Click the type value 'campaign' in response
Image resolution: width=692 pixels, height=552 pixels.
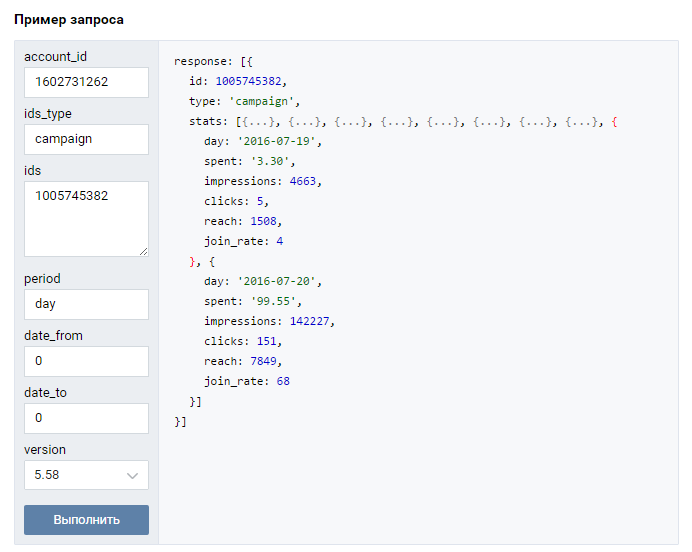coord(261,101)
